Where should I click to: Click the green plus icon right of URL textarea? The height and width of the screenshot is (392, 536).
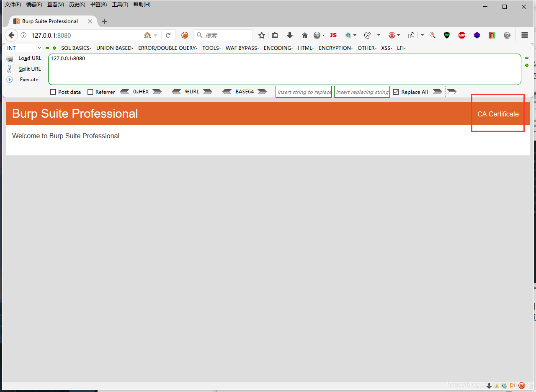[x=527, y=65]
